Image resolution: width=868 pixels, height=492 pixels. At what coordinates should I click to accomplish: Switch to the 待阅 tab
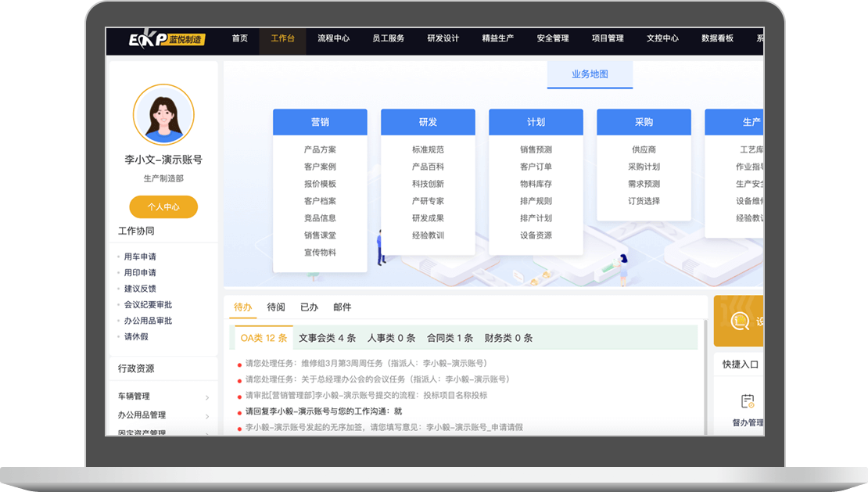pos(276,307)
